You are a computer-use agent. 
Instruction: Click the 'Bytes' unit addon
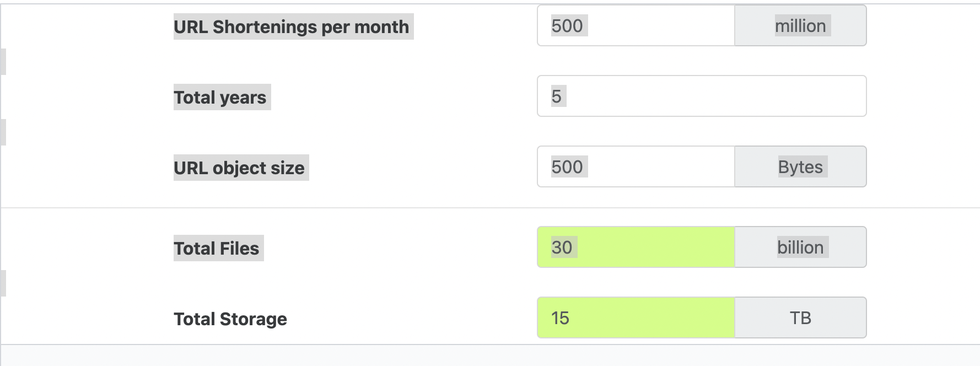800,167
